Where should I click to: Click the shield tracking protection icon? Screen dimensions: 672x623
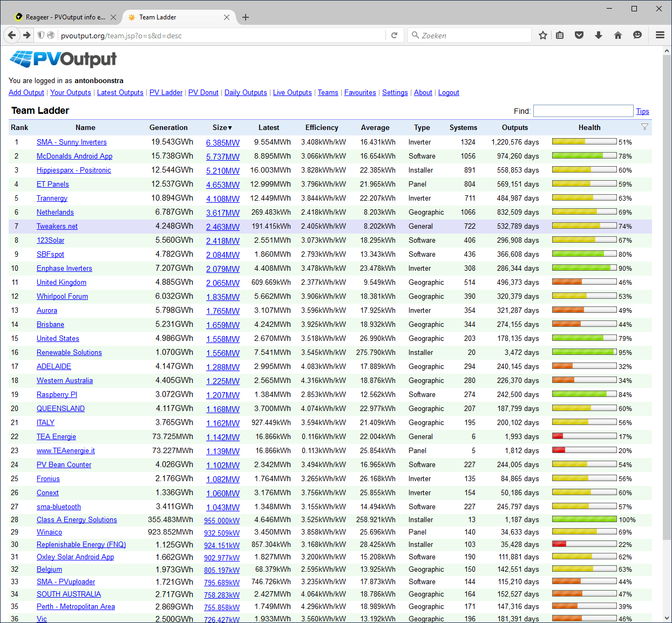[x=40, y=35]
